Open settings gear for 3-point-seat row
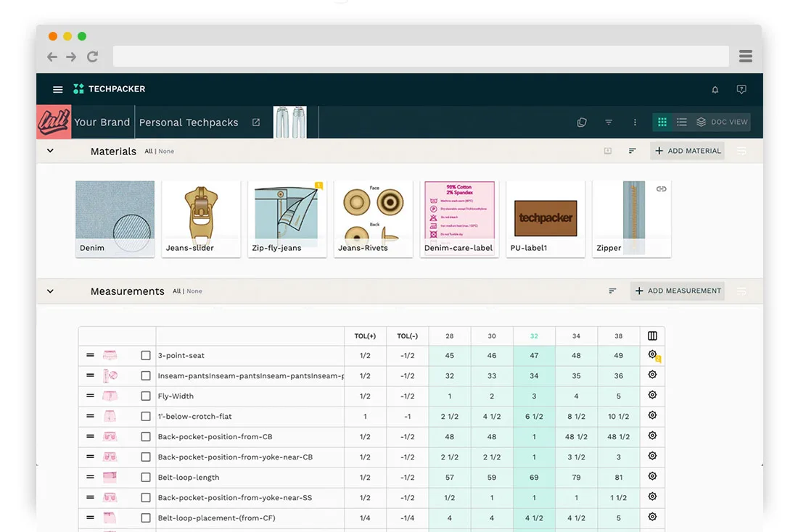This screenshot has width=798, height=532. tap(652, 355)
